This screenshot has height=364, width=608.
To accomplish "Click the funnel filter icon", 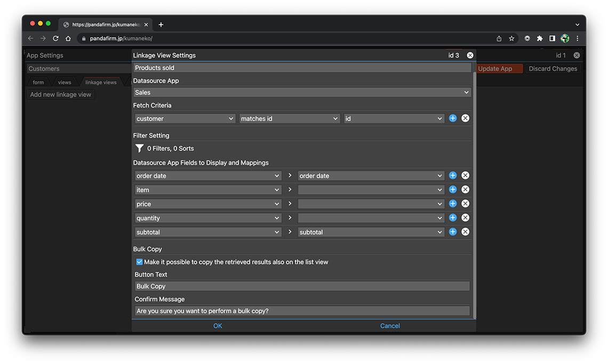I will coord(139,149).
